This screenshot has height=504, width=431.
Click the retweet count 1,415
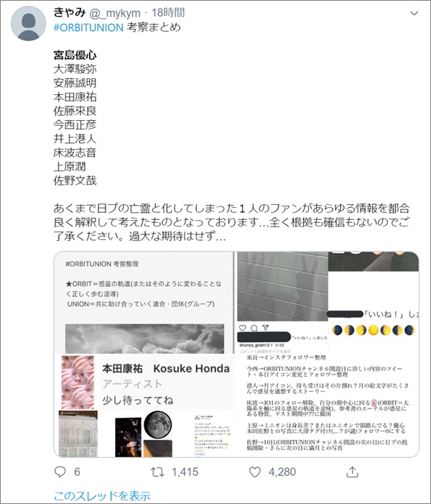185,472
